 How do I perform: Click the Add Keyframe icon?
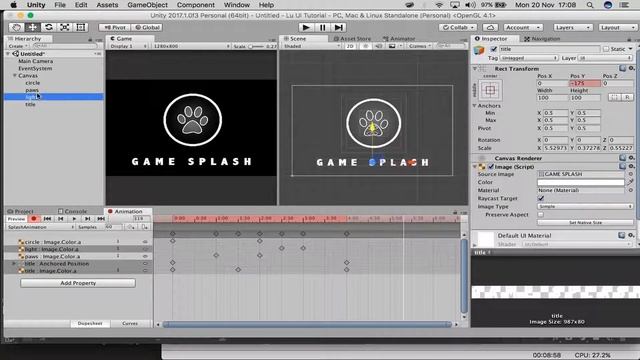131,227
